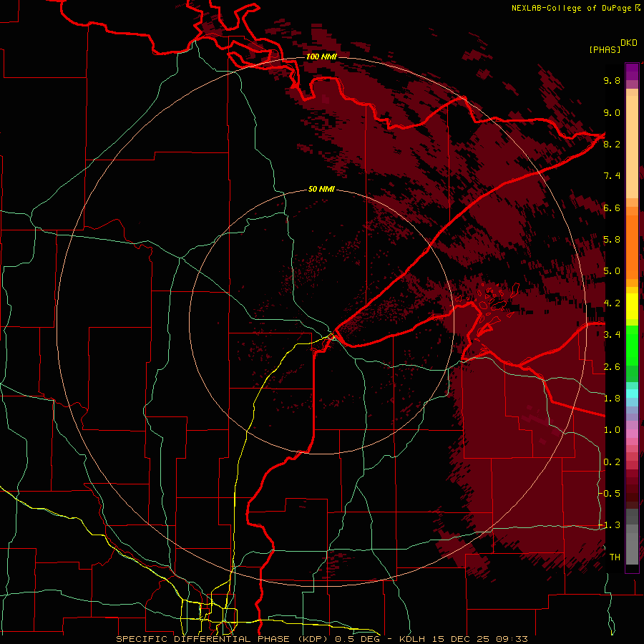The image size is (644, 644).
Task: Click the purple top segment of color scale
Action: (632, 72)
